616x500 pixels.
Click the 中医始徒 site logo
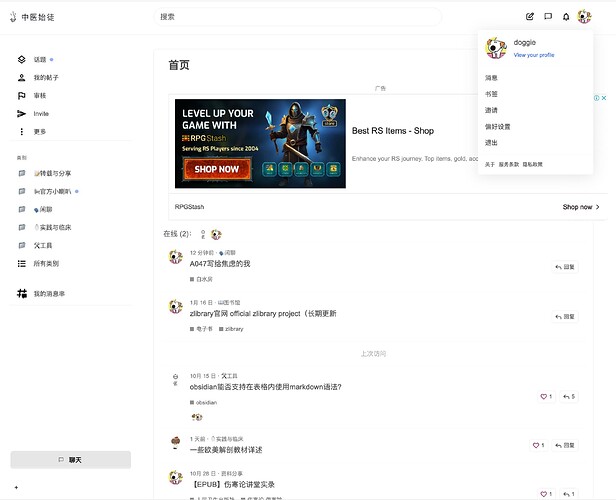point(32,17)
